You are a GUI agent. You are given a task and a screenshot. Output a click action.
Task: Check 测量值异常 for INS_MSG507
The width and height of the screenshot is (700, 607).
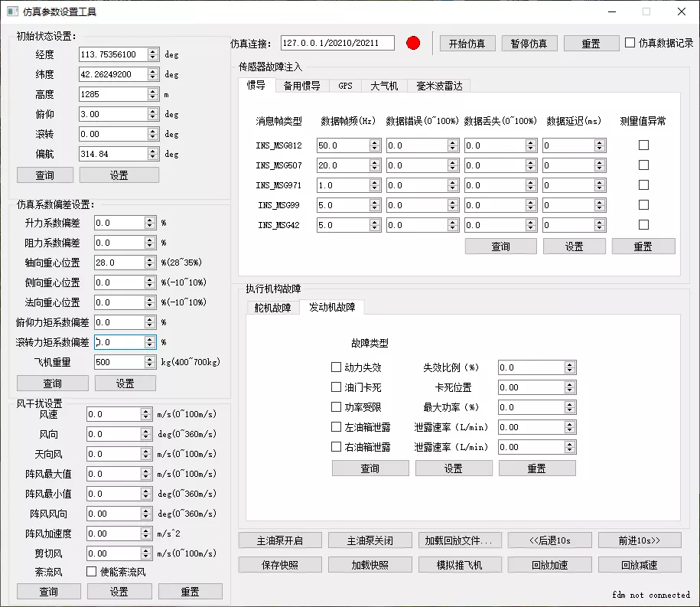point(643,165)
